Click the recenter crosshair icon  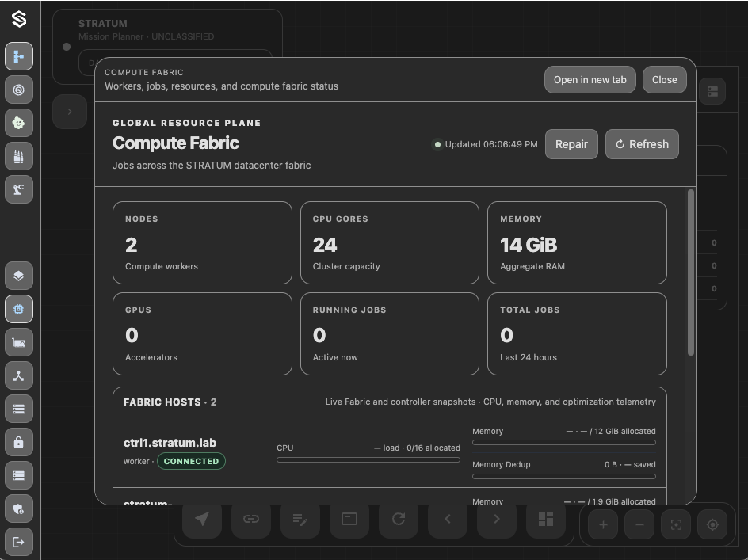712,524
